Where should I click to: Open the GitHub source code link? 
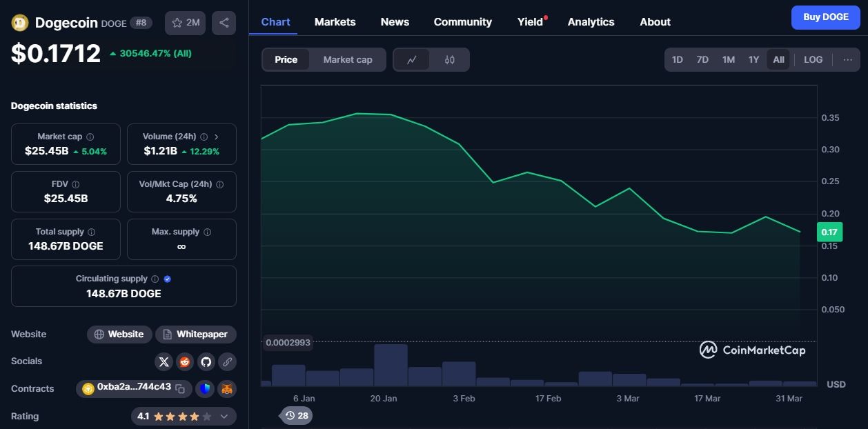pos(206,361)
